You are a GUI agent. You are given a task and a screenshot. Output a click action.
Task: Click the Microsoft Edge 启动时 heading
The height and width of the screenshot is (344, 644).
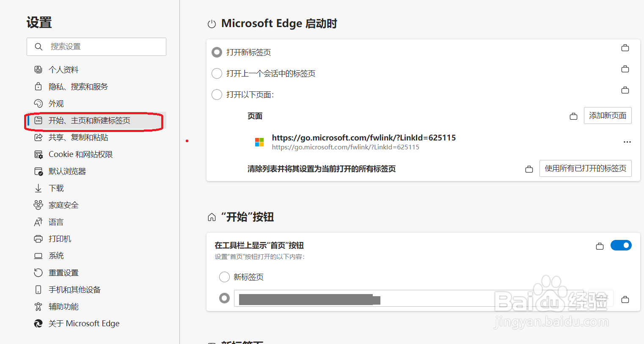(x=279, y=23)
